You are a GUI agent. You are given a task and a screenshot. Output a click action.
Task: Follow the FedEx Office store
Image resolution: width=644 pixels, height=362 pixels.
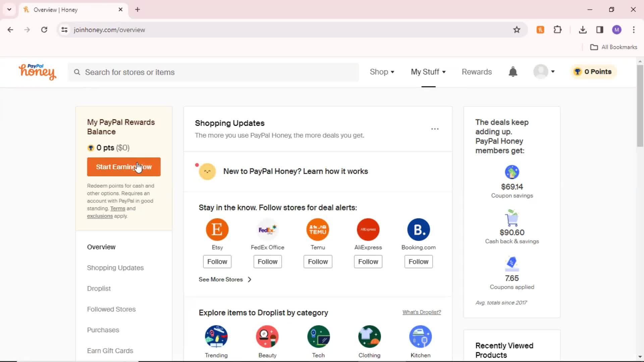tap(267, 262)
